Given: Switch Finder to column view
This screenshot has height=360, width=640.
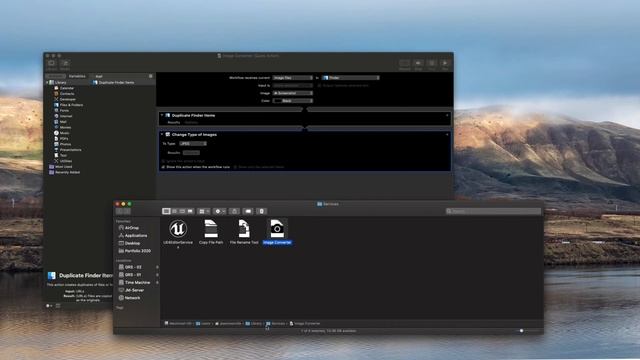Looking at the screenshot, I should pos(182,211).
